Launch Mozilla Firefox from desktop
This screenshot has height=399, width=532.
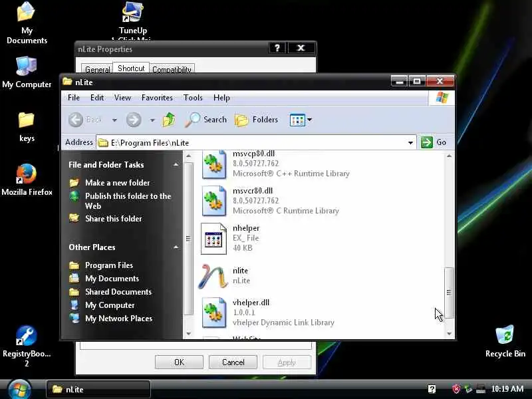(27, 180)
